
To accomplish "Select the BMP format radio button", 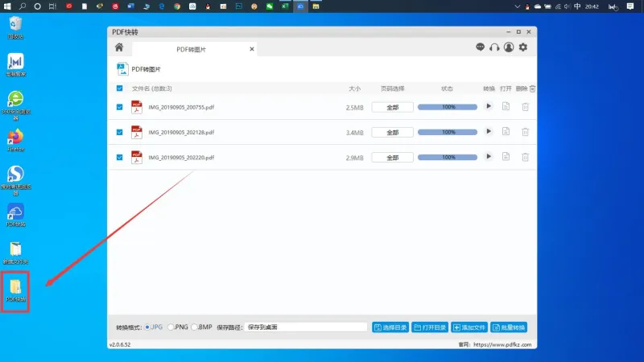I will (194, 327).
